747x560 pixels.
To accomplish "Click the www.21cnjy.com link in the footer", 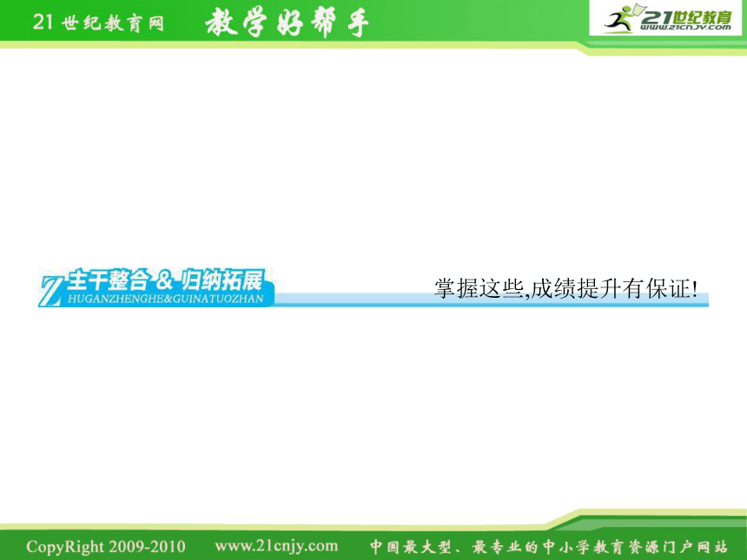I will [276, 546].
